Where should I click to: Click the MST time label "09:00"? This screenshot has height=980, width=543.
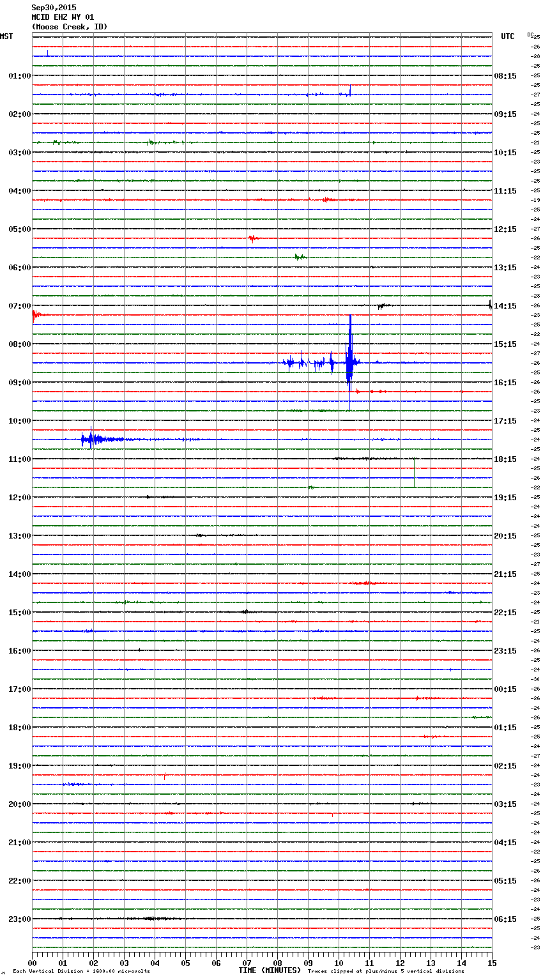20,383
